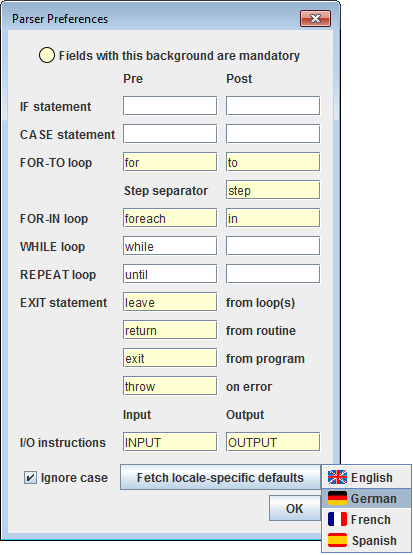Close the Parser Preferences dialog
This screenshot has width=413, height=555.
[x=315, y=18]
